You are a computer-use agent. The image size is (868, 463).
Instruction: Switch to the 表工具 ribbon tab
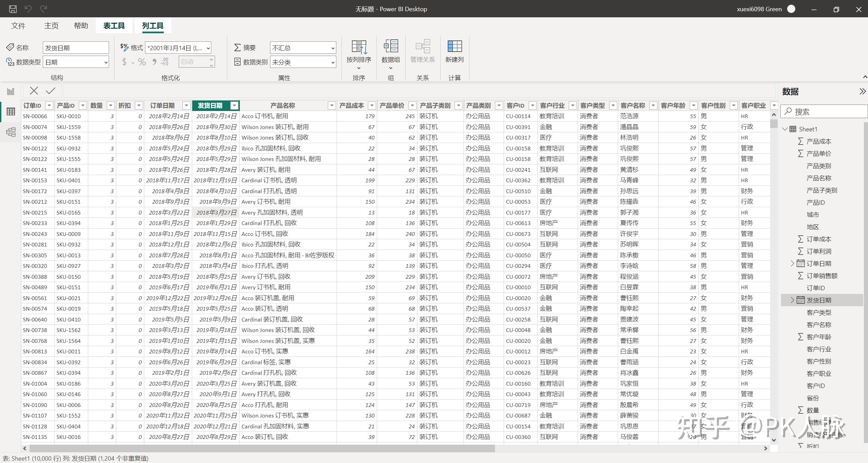[114, 26]
